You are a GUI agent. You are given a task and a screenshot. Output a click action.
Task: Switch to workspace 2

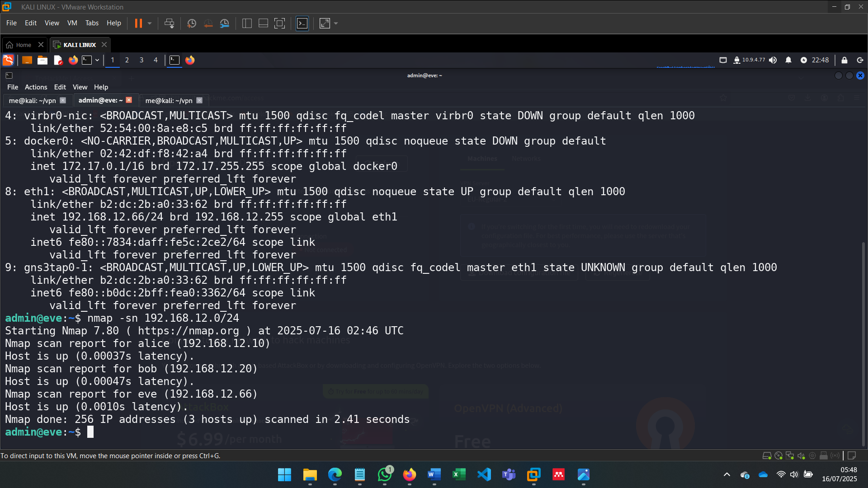pos(127,60)
